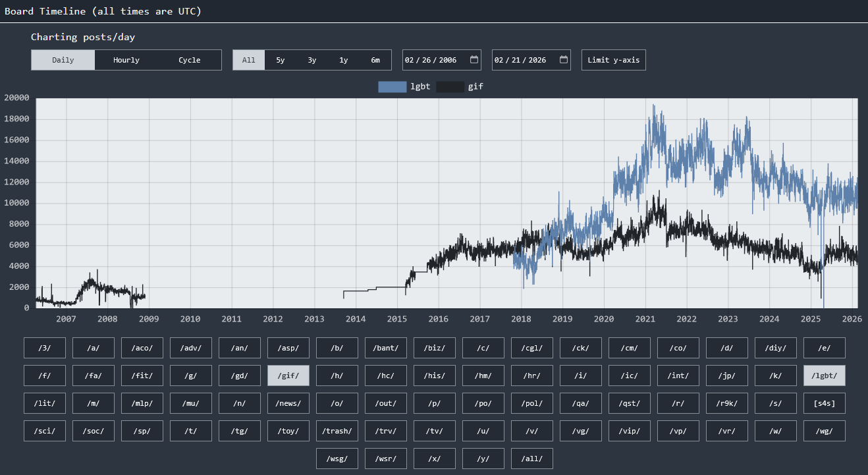Toggle the /all/ boards button
Screen dimensions: 868x475
pos(532,459)
